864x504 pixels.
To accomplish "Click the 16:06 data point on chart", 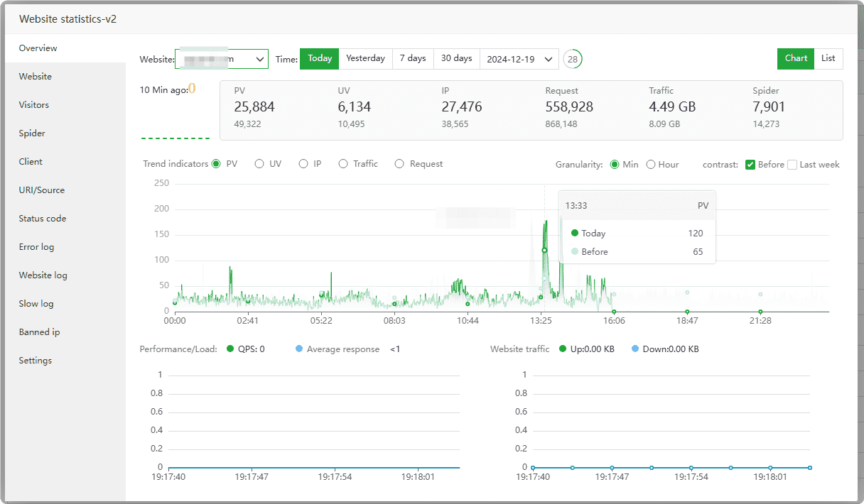I will click(x=614, y=312).
